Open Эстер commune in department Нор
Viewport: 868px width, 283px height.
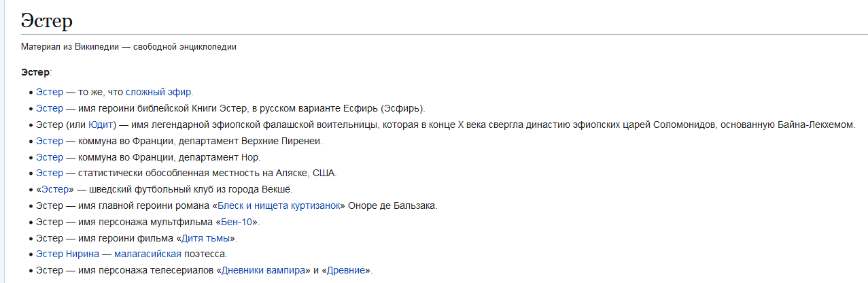(x=49, y=157)
